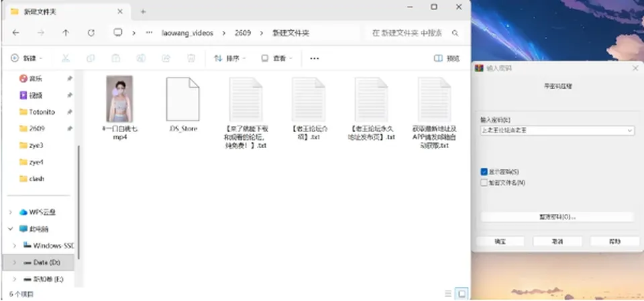Expand the Windows-SSD drive node
The image size is (644, 301).
tap(15, 245)
